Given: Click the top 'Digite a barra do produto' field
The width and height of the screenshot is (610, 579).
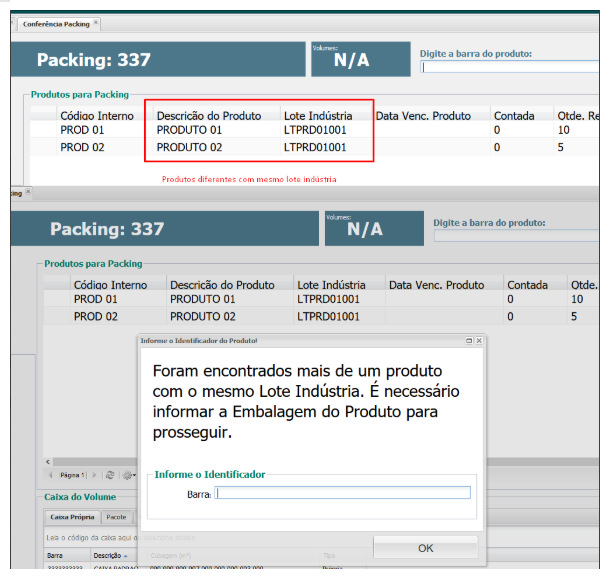Looking at the screenshot, I should pyautogui.click(x=510, y=67).
